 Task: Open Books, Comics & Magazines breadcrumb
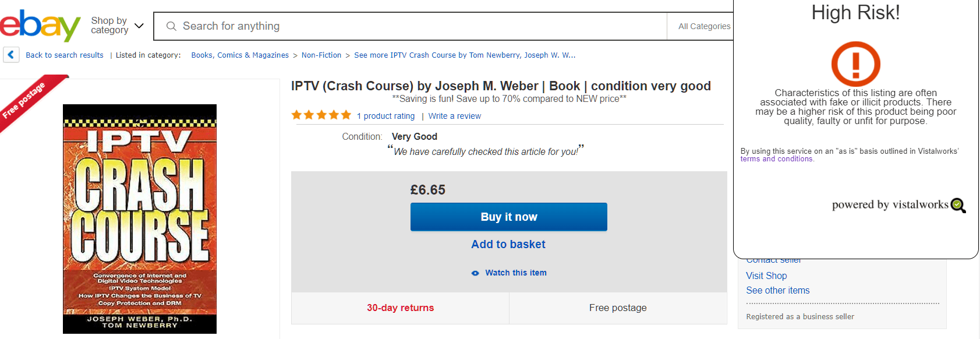pos(240,55)
